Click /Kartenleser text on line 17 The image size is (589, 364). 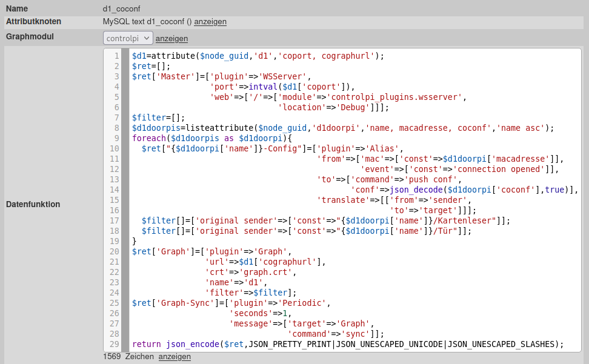click(x=462, y=220)
